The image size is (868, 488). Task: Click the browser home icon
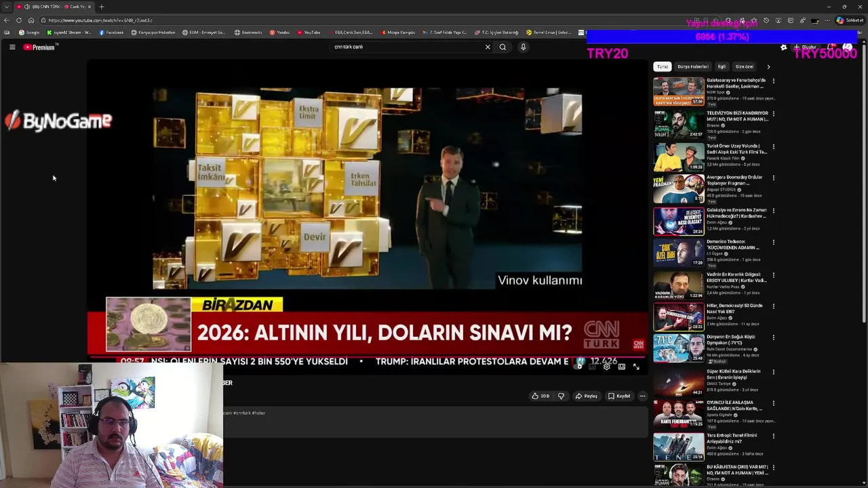tap(31, 20)
